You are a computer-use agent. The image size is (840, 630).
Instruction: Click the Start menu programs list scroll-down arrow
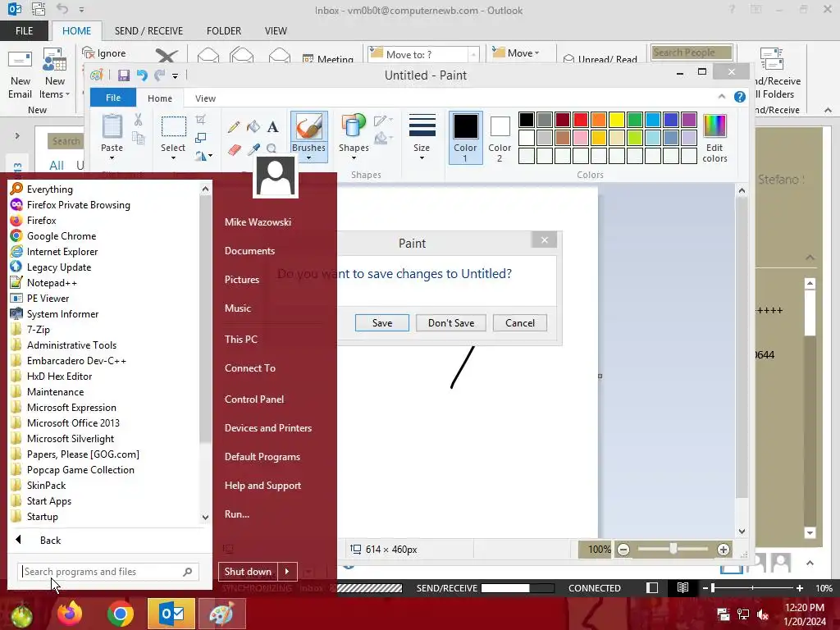[206, 518]
